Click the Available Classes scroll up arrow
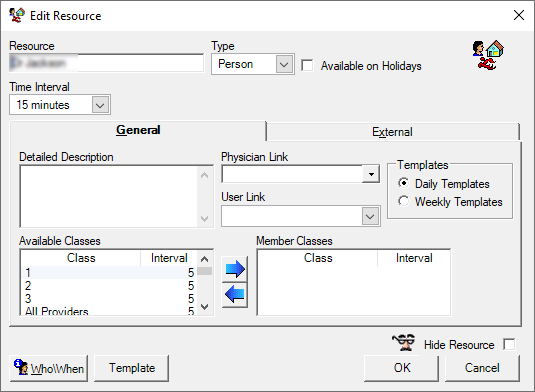Image resolution: width=535 pixels, height=392 pixels. click(204, 259)
